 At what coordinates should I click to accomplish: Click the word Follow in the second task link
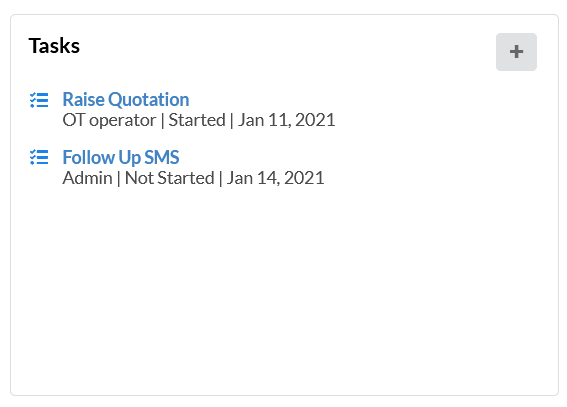[x=89, y=157]
